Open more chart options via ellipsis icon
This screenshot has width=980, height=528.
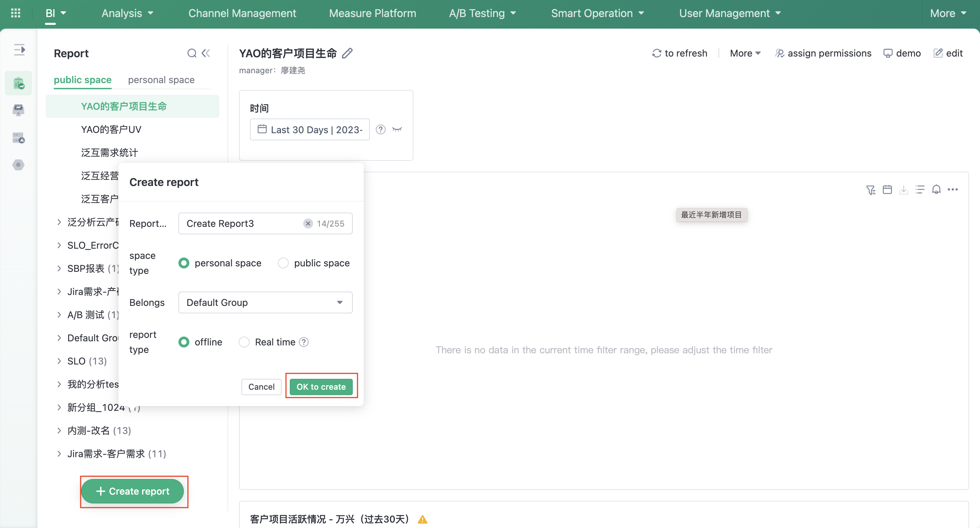953,190
